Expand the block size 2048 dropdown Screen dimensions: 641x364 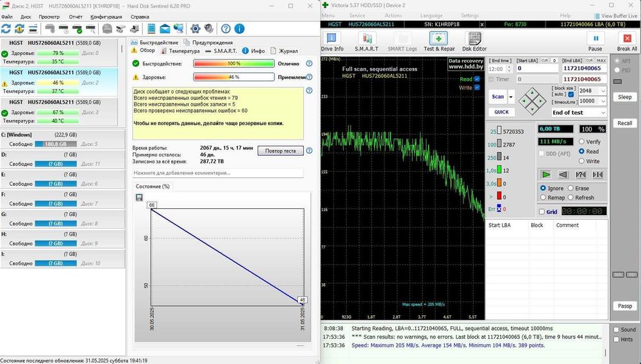click(x=603, y=91)
